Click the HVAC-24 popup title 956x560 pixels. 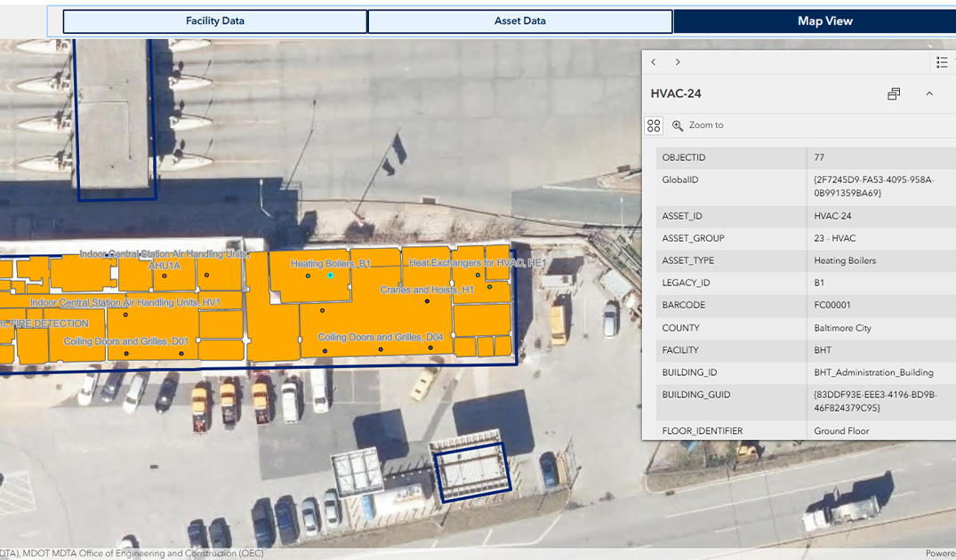point(676,94)
